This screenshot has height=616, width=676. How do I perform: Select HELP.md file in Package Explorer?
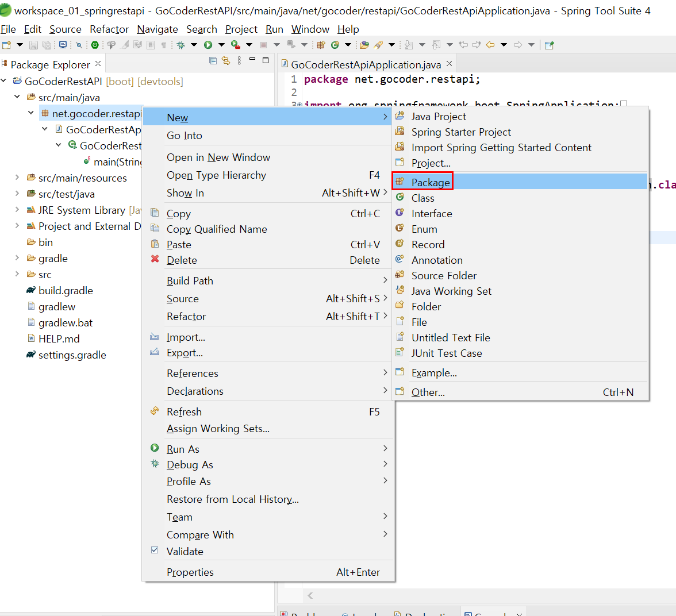tap(59, 339)
